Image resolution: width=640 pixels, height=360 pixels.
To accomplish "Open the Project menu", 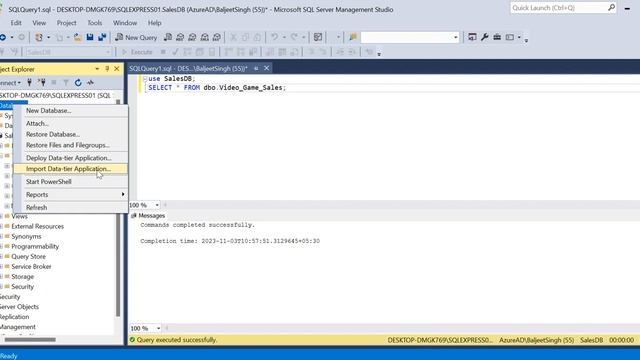I will coord(67,23).
